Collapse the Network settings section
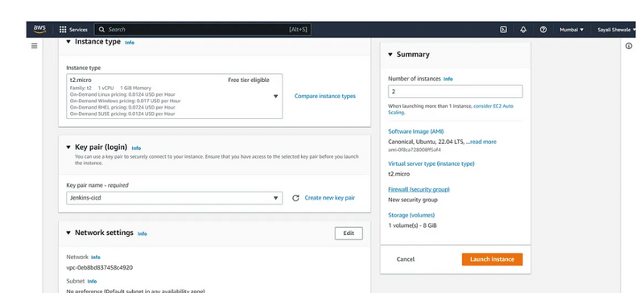The width and height of the screenshot is (644, 293). coord(68,233)
